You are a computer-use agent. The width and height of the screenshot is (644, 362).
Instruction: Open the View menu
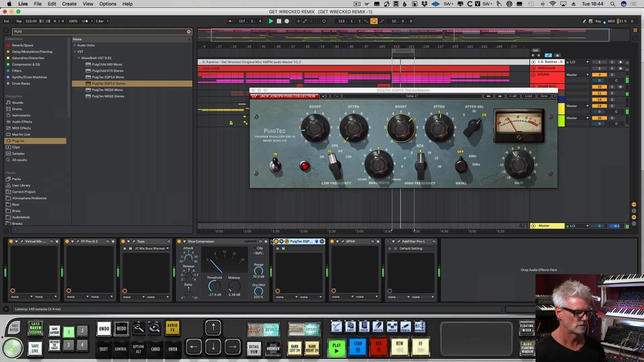pos(88,4)
